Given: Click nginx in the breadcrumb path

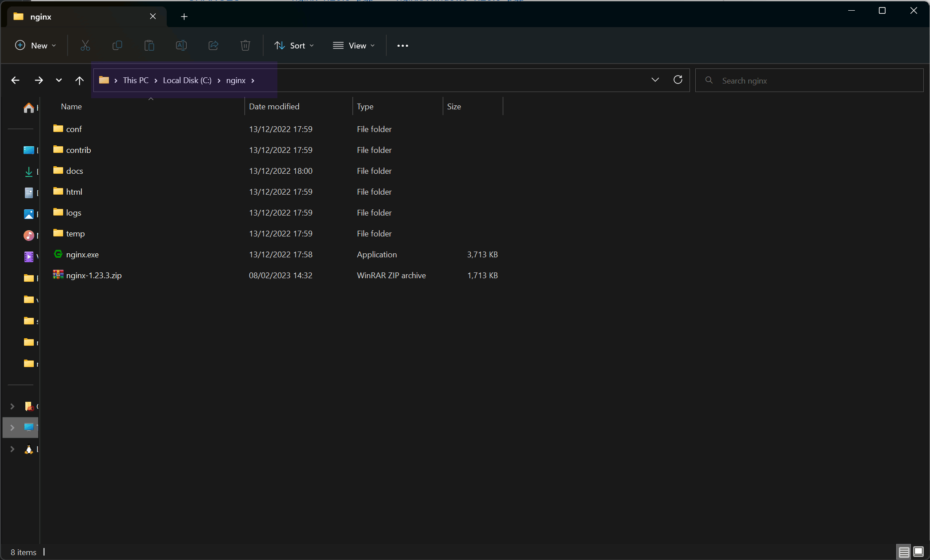Looking at the screenshot, I should pyautogui.click(x=236, y=80).
